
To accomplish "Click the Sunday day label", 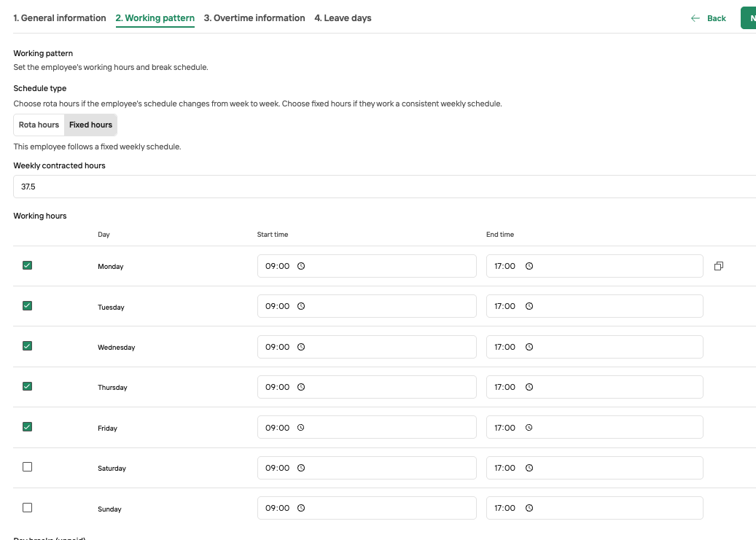I will [109, 509].
